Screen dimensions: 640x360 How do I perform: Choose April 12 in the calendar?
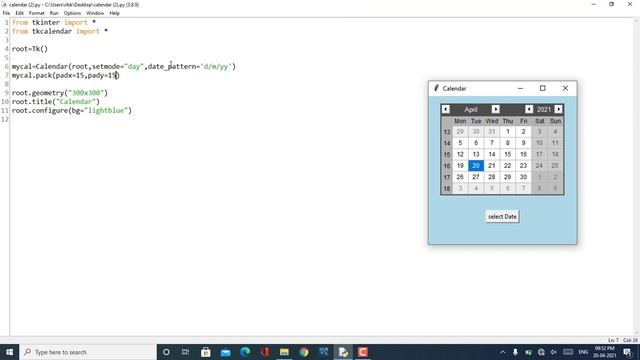pos(460,154)
